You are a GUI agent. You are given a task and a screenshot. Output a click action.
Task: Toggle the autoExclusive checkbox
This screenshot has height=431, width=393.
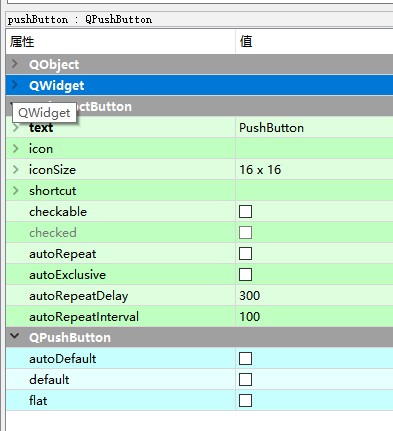245,275
